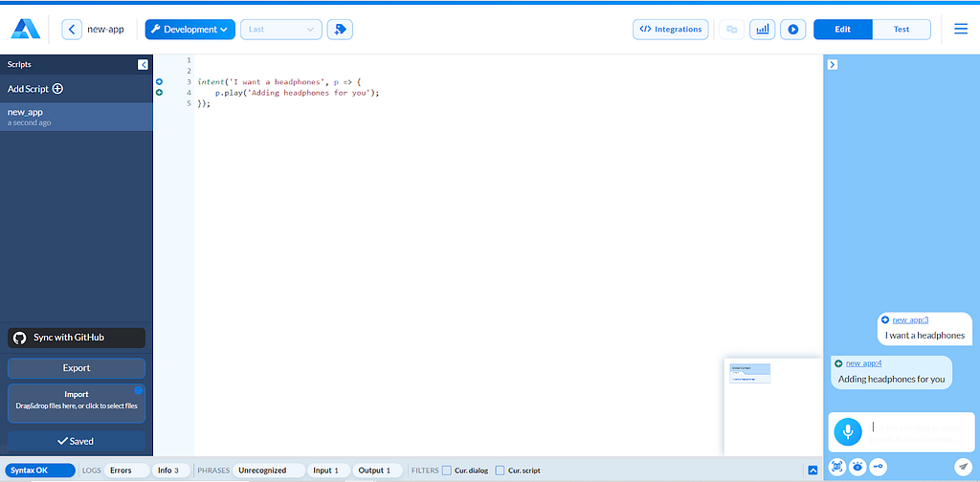
Task: Switch to the Edit tab
Action: [x=842, y=30]
